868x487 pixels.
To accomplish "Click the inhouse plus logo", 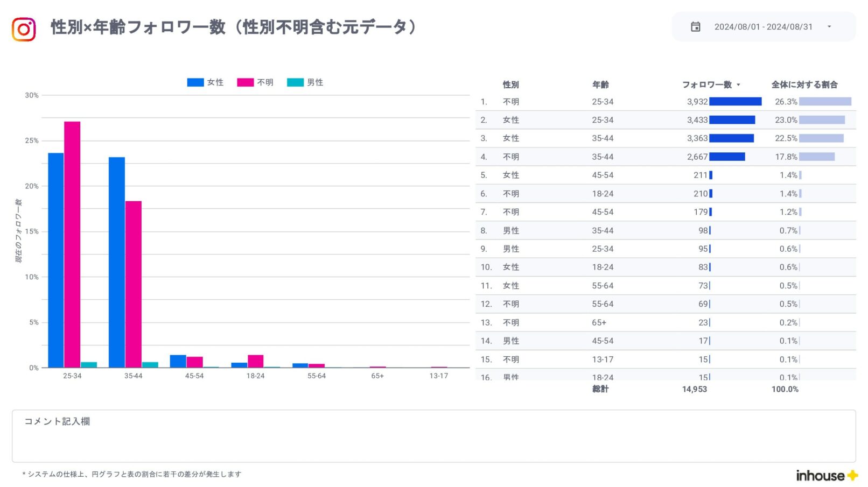I will pos(826,475).
